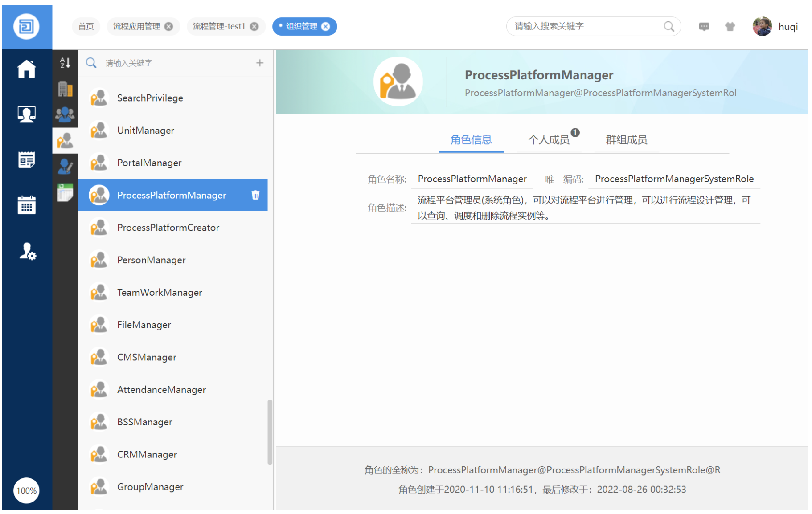Go to the 首页 tab
The height and width of the screenshot is (514, 812).
click(x=86, y=26)
